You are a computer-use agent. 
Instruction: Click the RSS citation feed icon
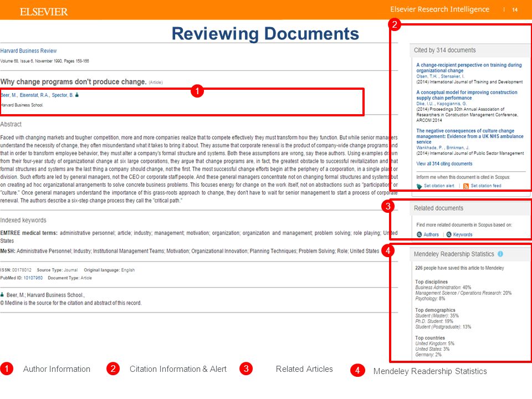pyautogui.click(x=466, y=186)
